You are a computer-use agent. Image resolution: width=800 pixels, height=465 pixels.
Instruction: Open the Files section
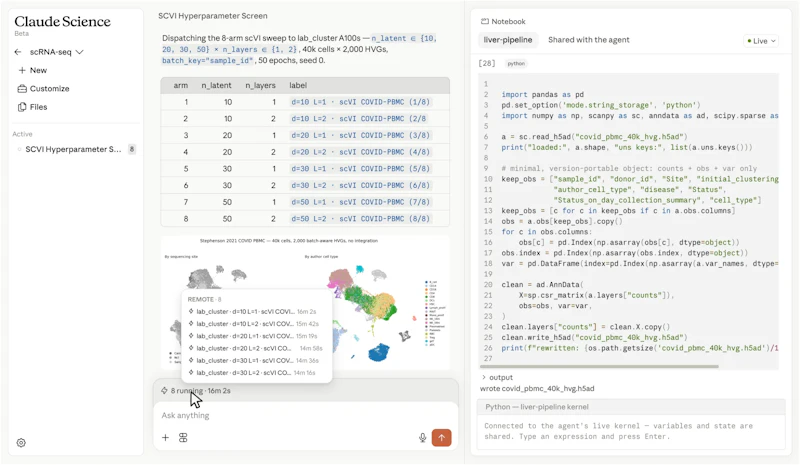33,107
